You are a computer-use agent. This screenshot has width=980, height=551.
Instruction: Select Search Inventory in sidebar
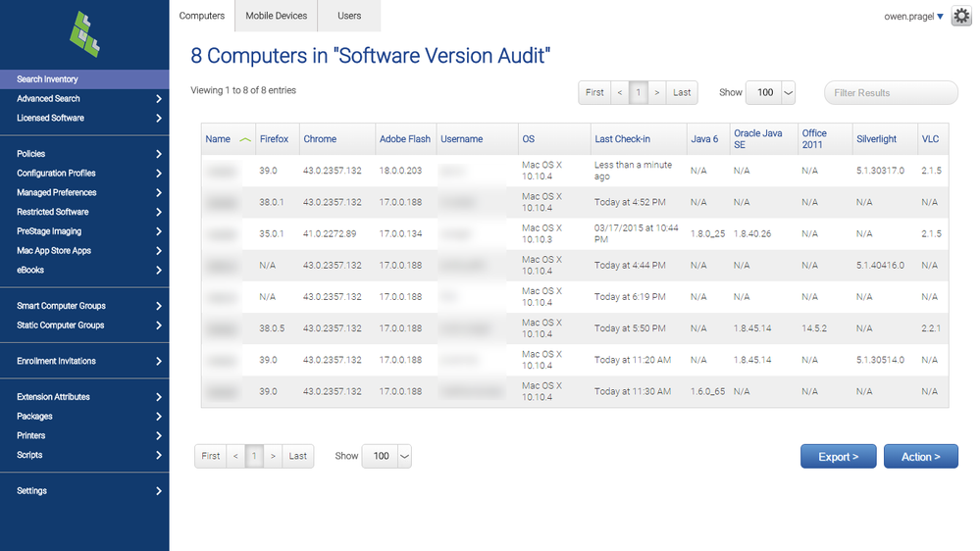coord(84,79)
